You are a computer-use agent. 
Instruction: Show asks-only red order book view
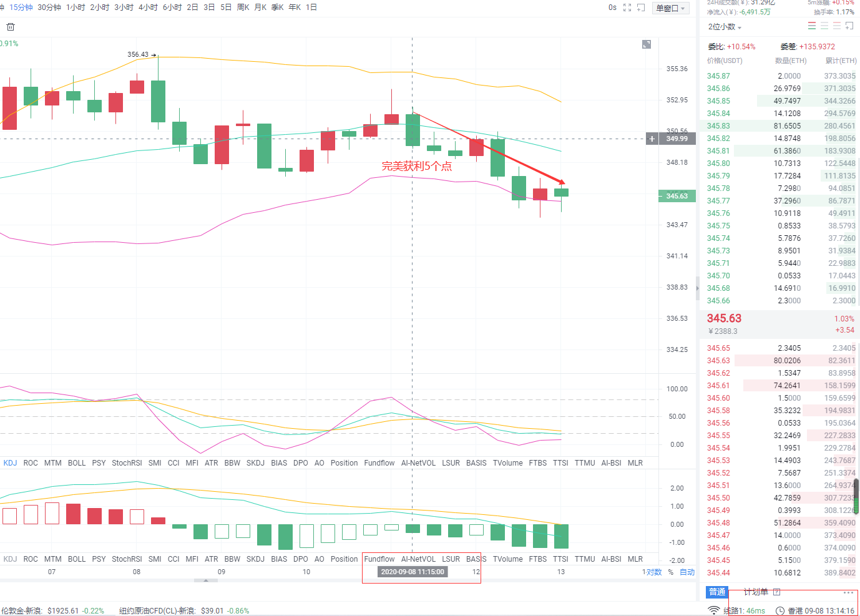(x=837, y=26)
